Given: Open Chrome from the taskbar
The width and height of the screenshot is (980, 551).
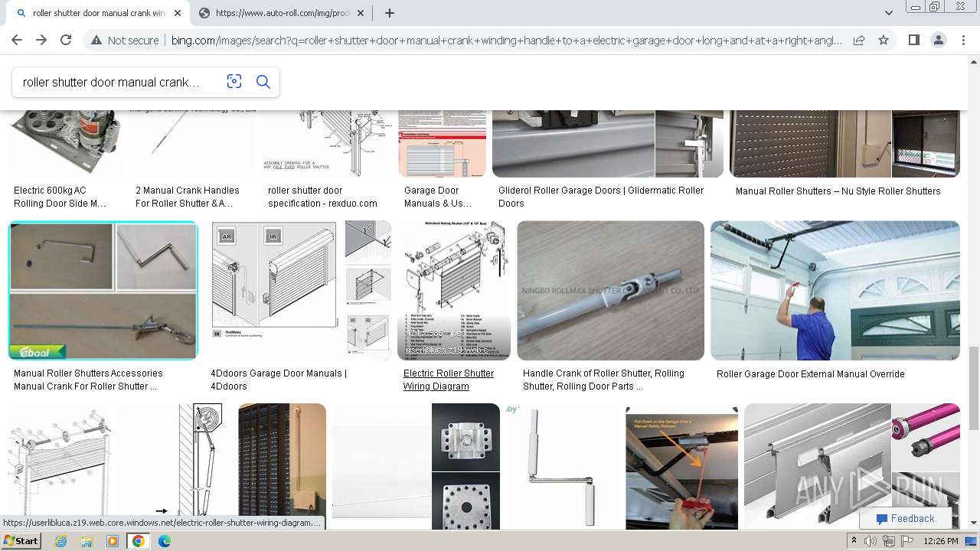Looking at the screenshot, I should [x=139, y=541].
